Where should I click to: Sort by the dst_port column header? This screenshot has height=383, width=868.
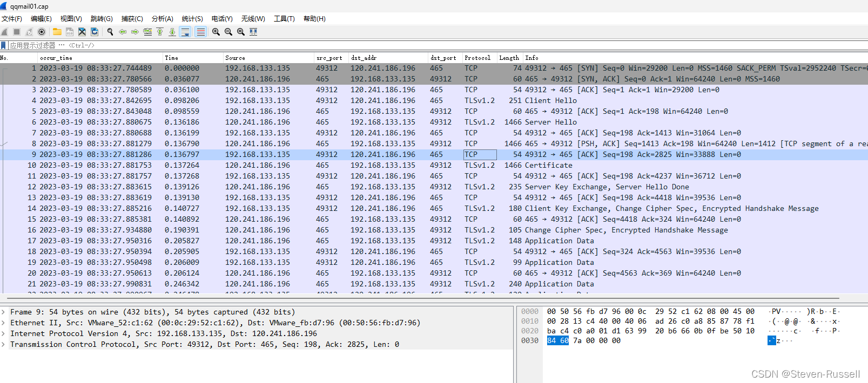click(446, 58)
